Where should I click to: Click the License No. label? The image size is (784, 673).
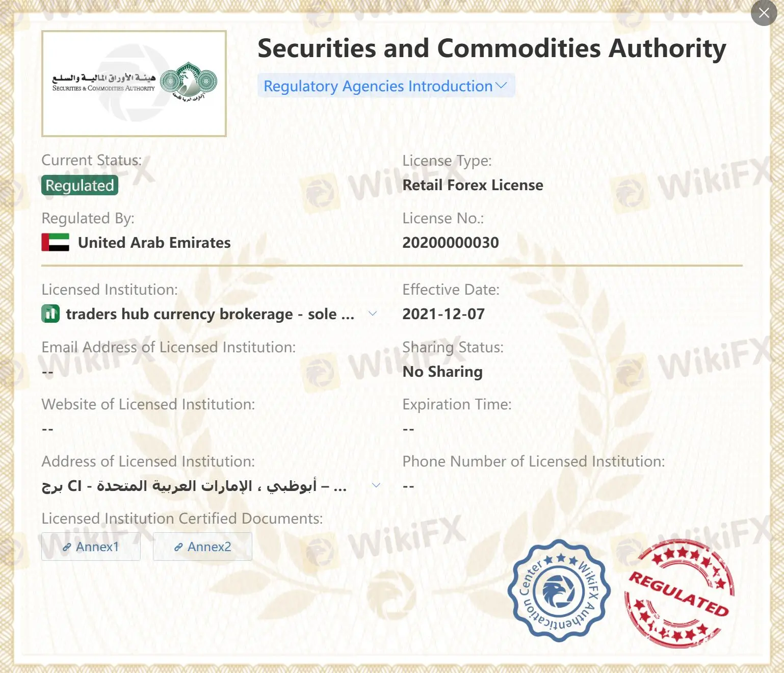[x=443, y=218]
